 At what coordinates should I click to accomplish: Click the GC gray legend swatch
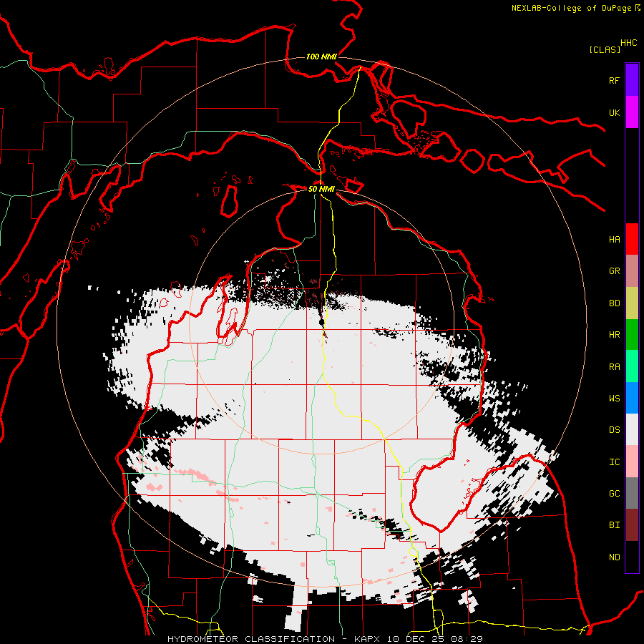[632, 493]
